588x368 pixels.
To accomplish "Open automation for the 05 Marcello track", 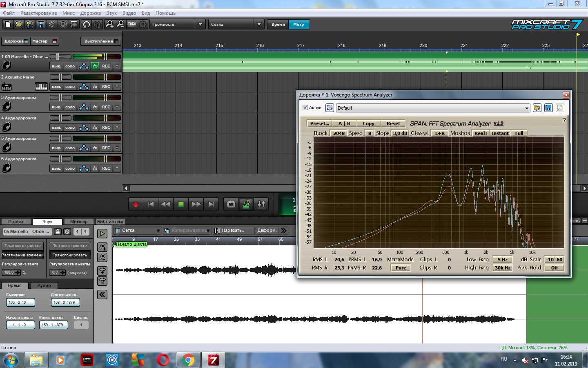I will click(84, 66).
